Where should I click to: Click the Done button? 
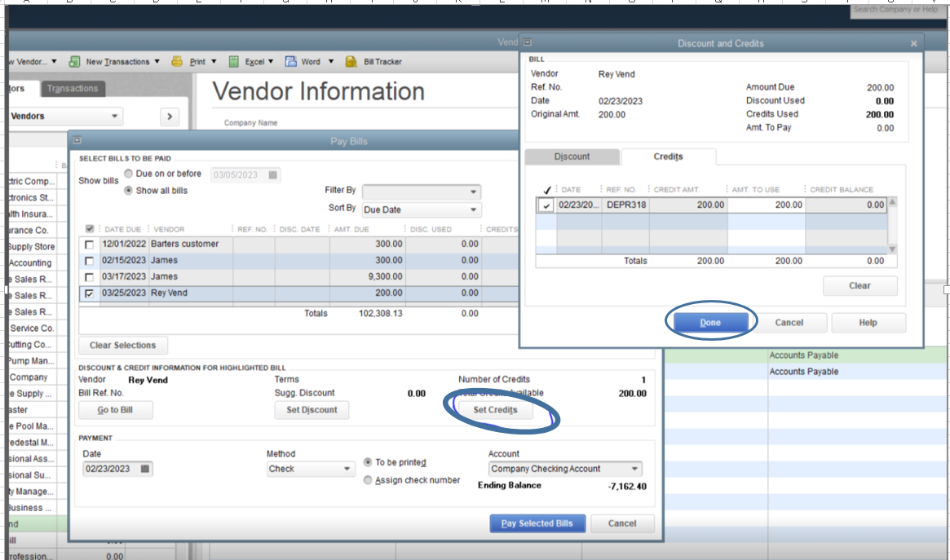[x=709, y=322]
